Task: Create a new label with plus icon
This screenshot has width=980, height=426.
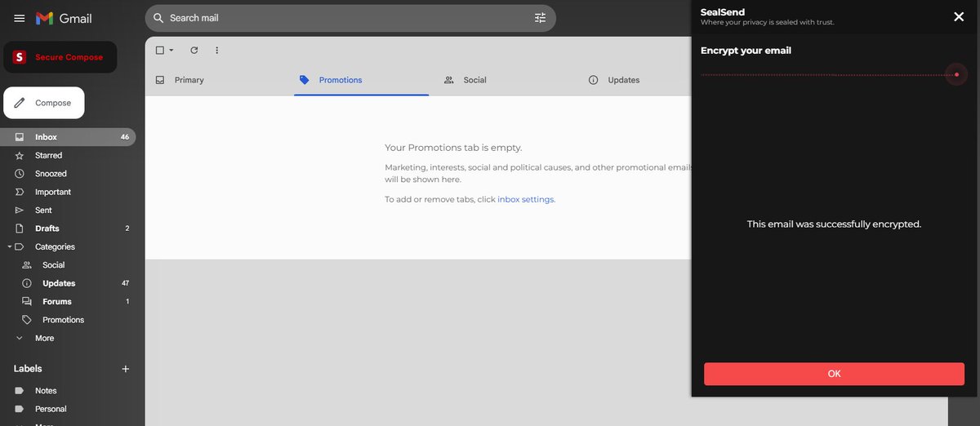Action: coord(126,369)
